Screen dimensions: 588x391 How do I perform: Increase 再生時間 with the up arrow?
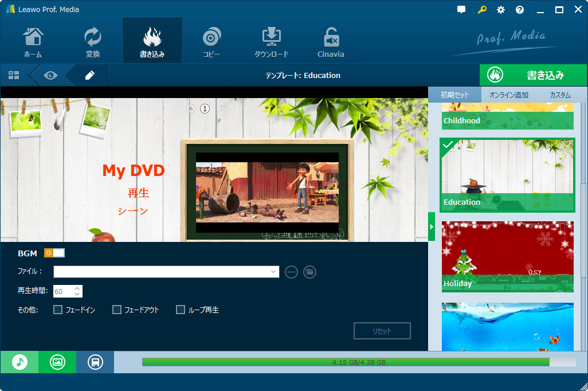pyautogui.click(x=77, y=288)
